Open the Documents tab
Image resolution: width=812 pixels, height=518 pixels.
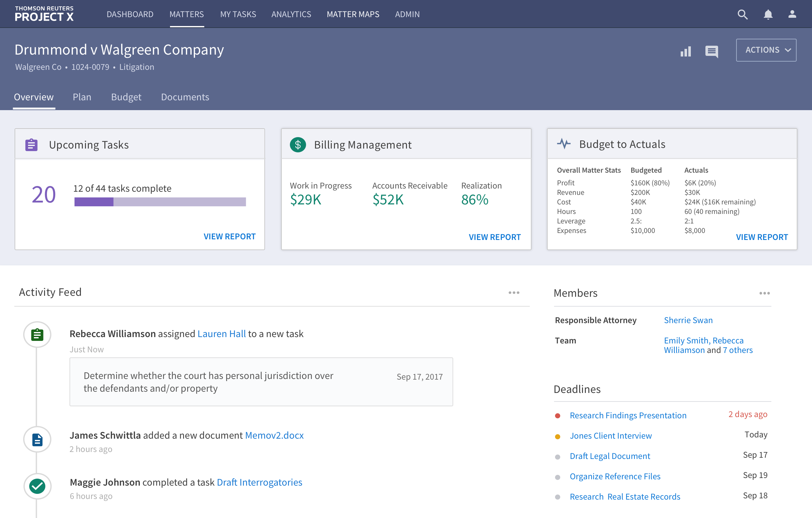click(x=185, y=97)
